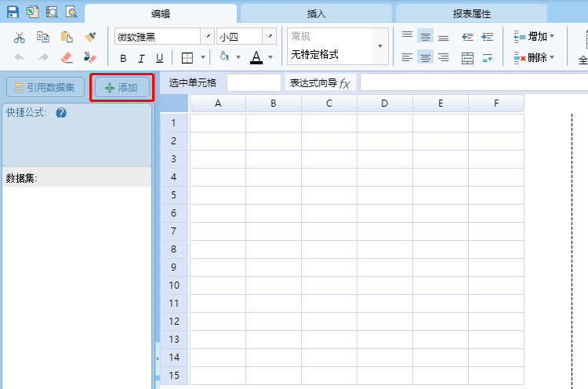The image size is (588, 389).
Task: Collapse the left panel splitter arrow
Action: 158,359
